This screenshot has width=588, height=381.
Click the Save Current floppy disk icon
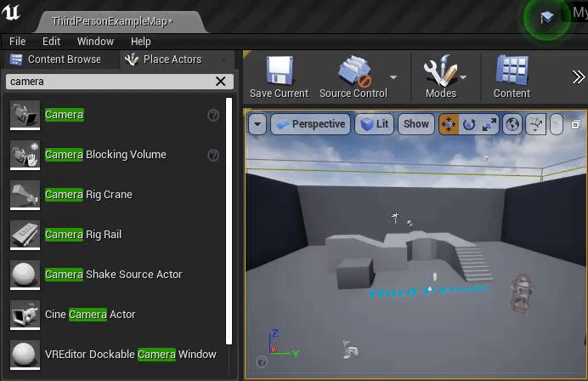280,71
